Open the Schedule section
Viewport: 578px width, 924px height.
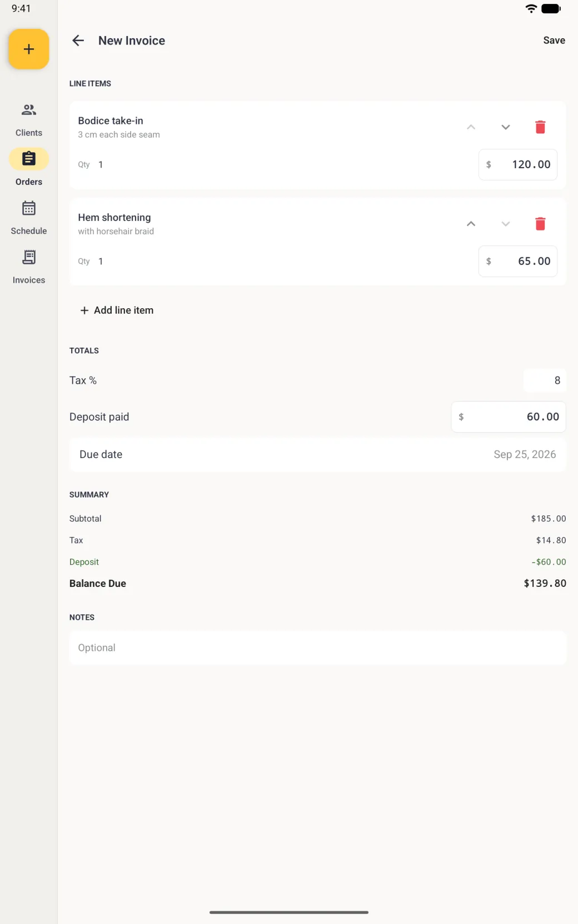pos(29,218)
